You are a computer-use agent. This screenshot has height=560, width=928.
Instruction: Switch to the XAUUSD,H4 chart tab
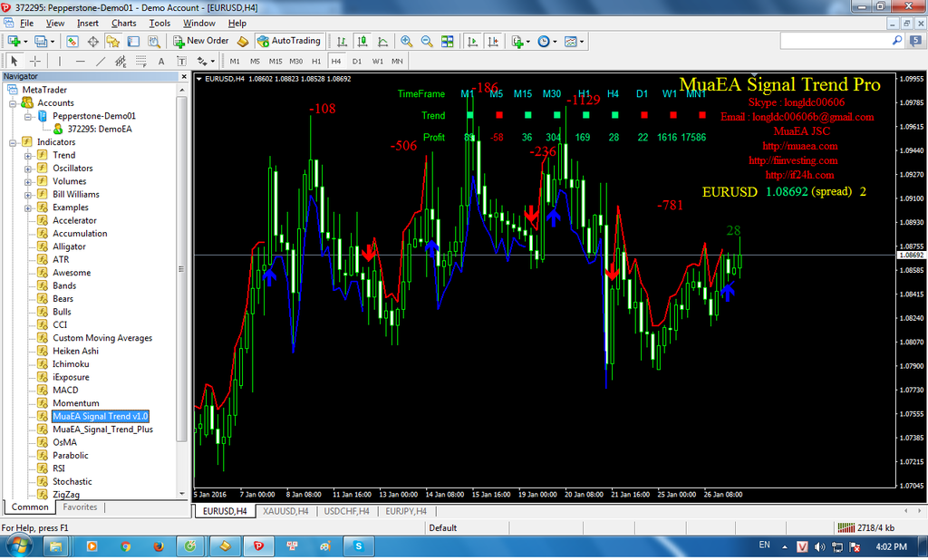[x=285, y=511]
